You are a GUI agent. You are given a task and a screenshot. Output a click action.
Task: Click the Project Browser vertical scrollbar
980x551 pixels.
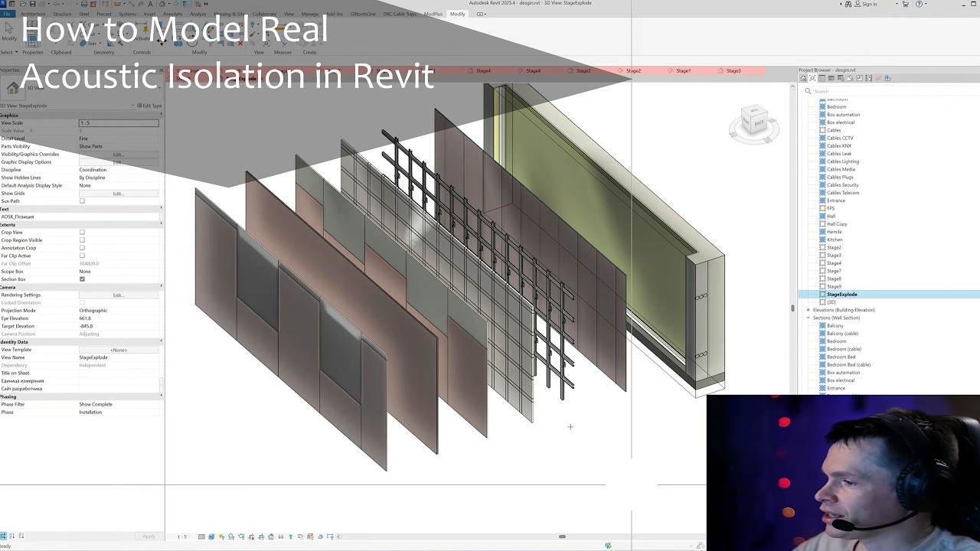click(793, 308)
